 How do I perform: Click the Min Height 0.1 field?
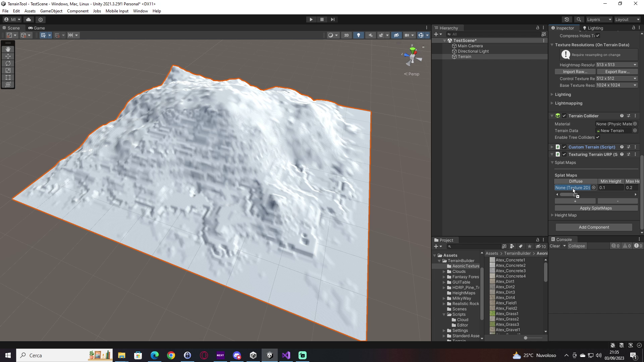[x=611, y=188]
